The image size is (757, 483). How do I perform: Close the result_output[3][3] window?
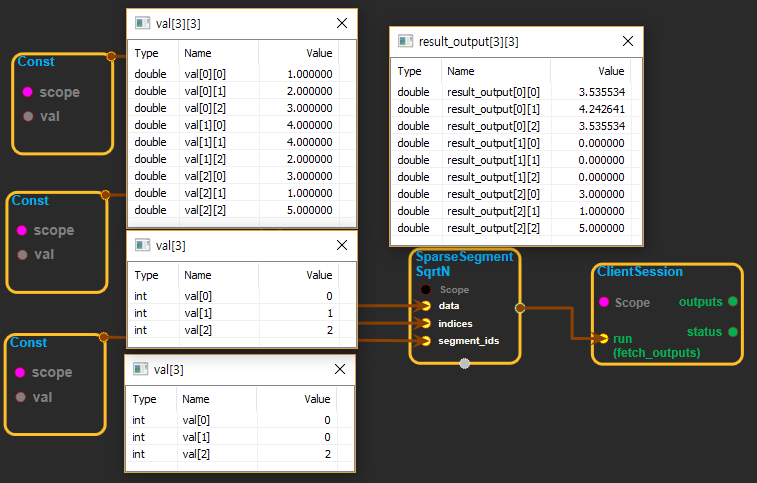[627, 41]
